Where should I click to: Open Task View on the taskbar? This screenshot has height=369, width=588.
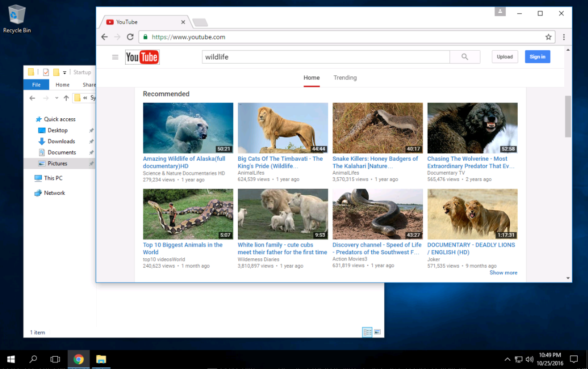coord(55,359)
